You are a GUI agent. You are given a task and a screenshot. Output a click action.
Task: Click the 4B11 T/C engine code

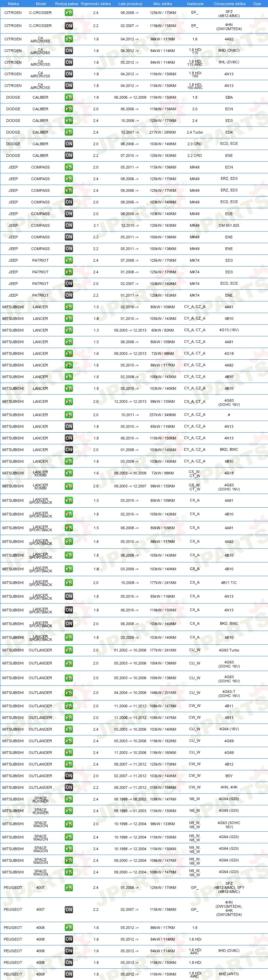[x=229, y=582]
